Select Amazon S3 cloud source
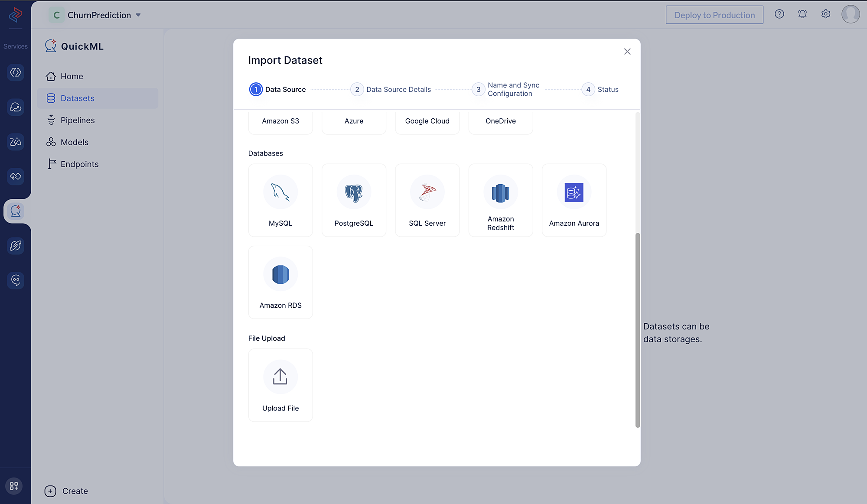 280,120
